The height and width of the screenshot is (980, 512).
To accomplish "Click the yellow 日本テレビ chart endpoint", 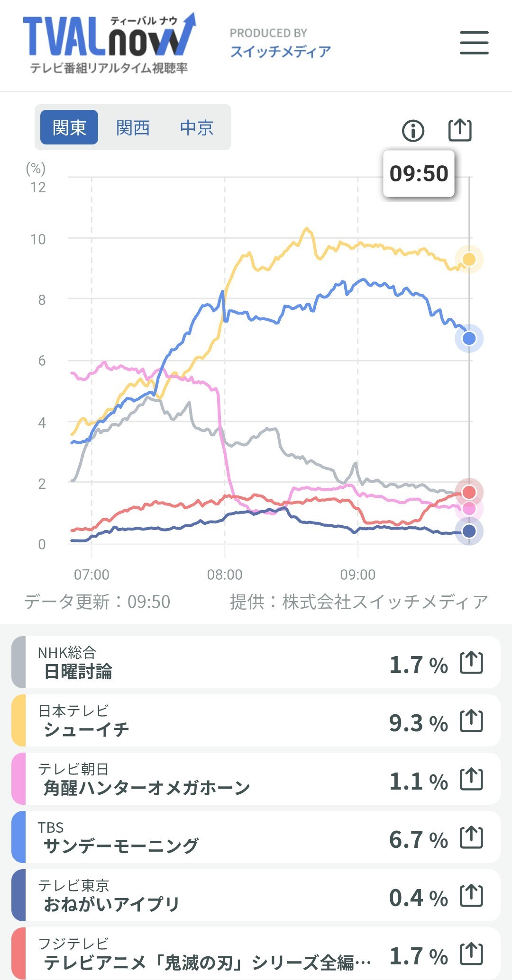I will (x=469, y=259).
